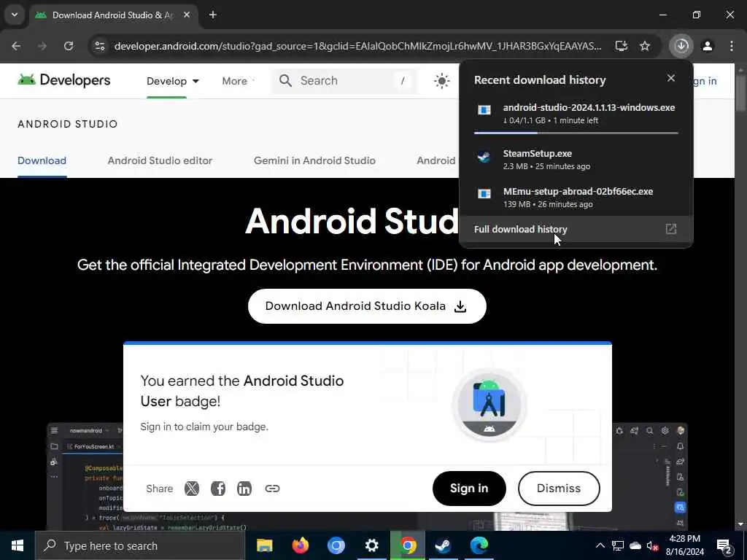Open Steam from the taskbar
Screen dimensions: 747x560
tap(443, 545)
